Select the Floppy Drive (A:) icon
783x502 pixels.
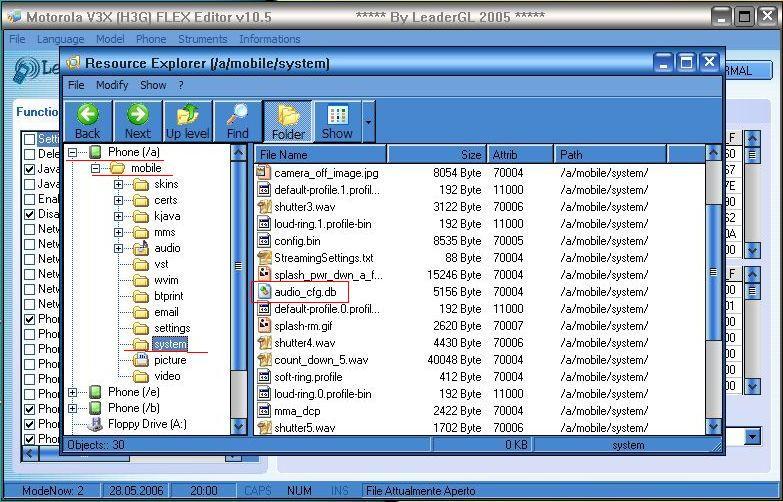(94, 424)
